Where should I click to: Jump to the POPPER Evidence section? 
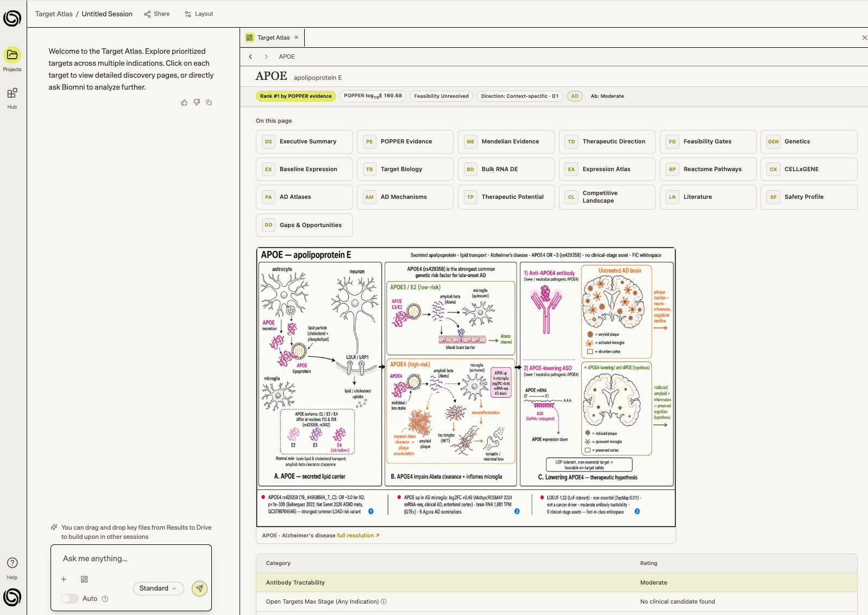[x=405, y=142]
